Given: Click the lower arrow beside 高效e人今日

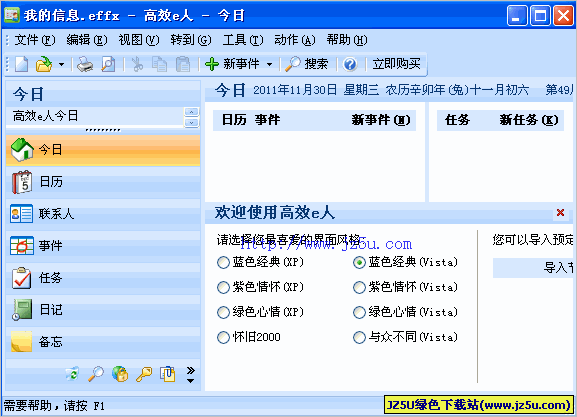Looking at the screenshot, I should tap(191, 123).
